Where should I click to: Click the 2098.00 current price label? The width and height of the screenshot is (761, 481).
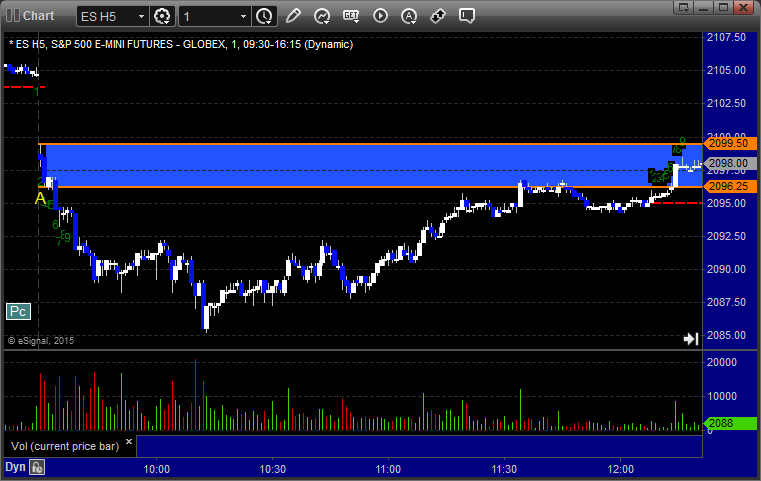[730, 163]
